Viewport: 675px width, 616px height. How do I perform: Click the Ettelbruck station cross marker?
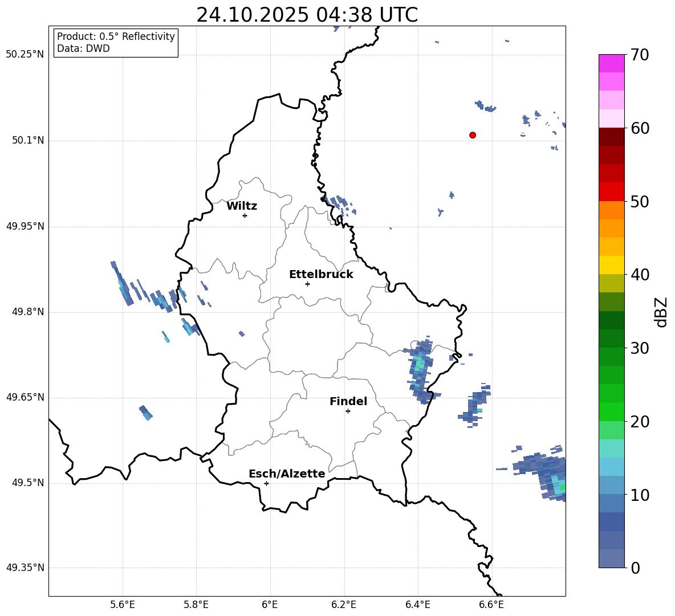307,284
